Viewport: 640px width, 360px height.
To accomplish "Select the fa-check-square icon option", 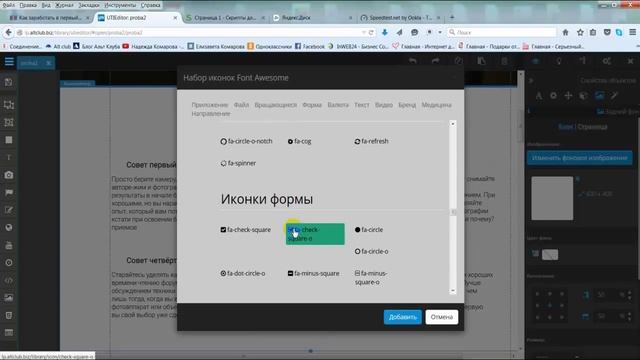I will tap(245, 230).
